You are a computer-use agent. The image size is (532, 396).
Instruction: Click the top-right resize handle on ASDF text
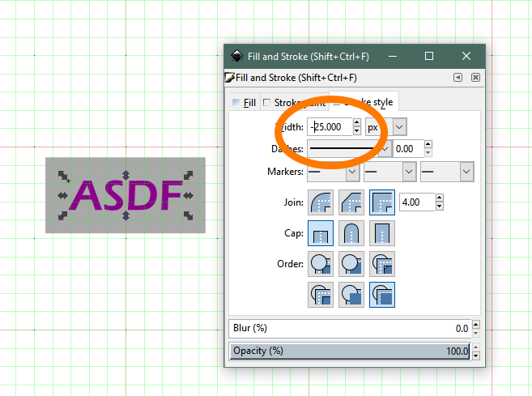point(188,176)
